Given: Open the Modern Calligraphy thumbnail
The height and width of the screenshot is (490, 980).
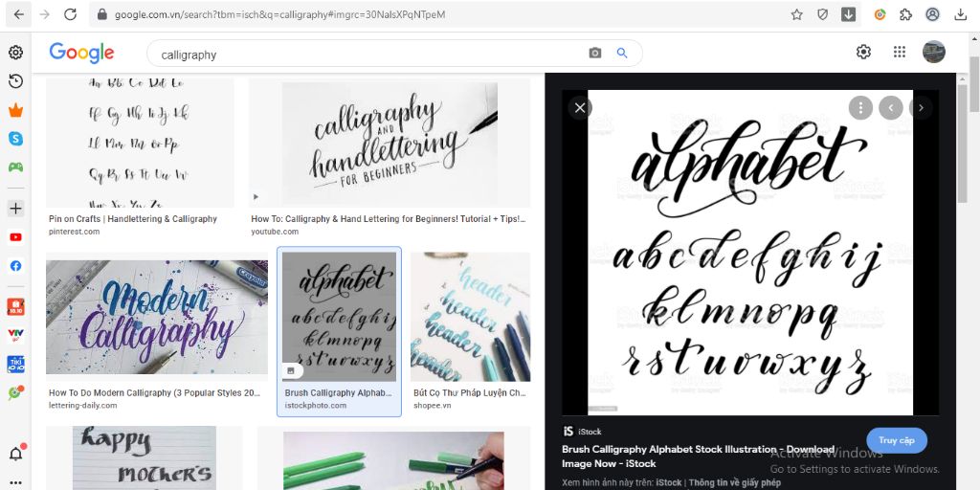Looking at the screenshot, I should click(157, 317).
